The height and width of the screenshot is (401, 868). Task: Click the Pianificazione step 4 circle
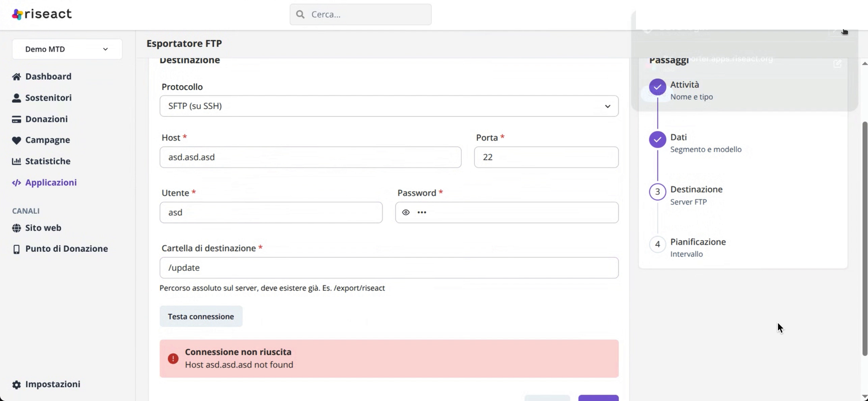coord(658,244)
